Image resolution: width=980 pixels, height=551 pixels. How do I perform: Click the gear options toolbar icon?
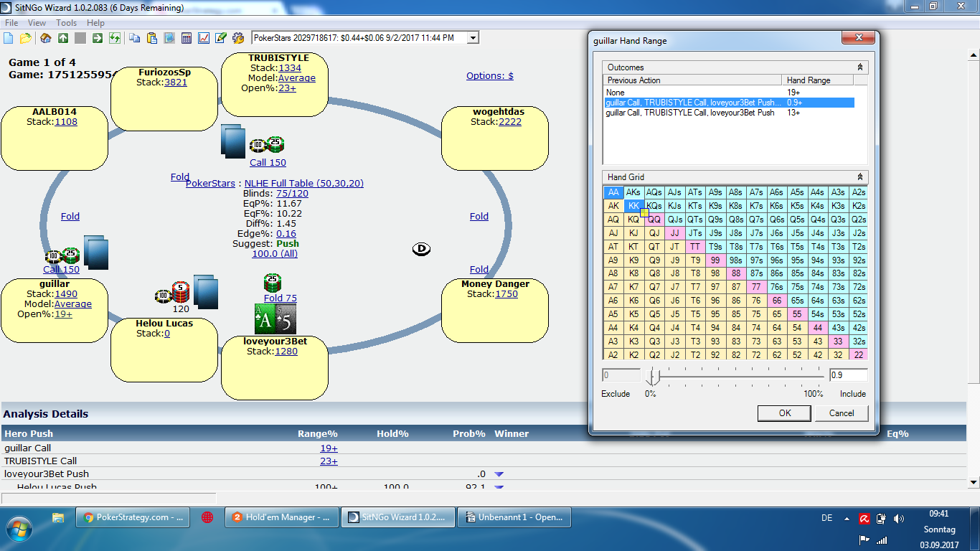pos(238,38)
